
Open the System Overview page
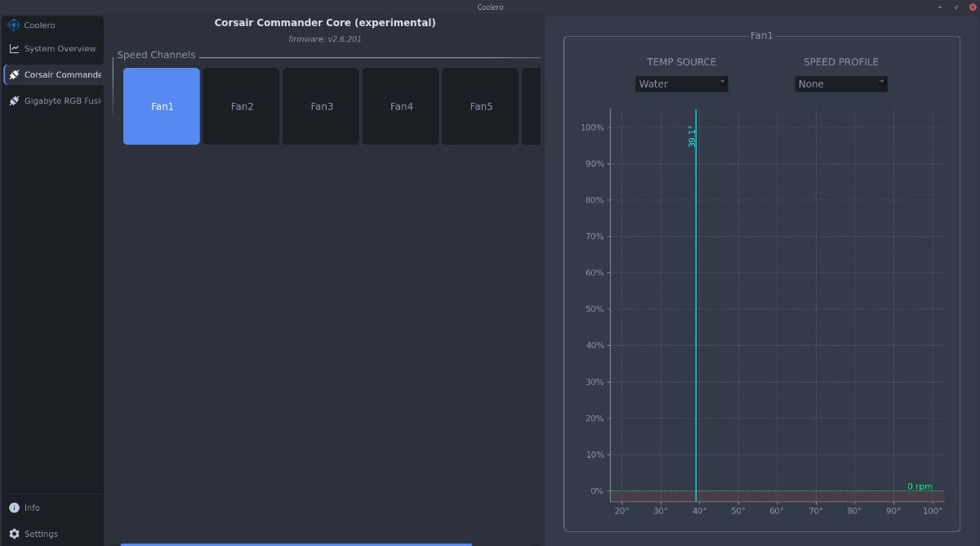[x=53, y=49]
